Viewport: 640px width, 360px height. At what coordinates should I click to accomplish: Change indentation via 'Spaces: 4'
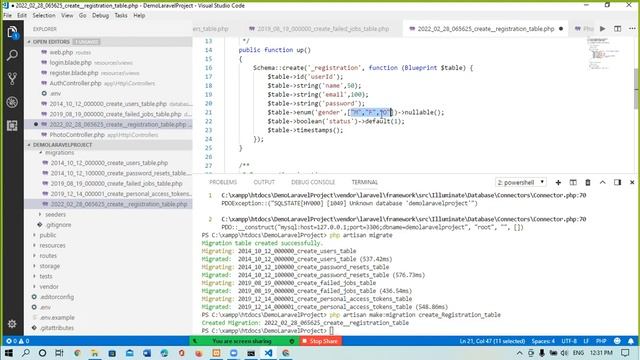543,341
